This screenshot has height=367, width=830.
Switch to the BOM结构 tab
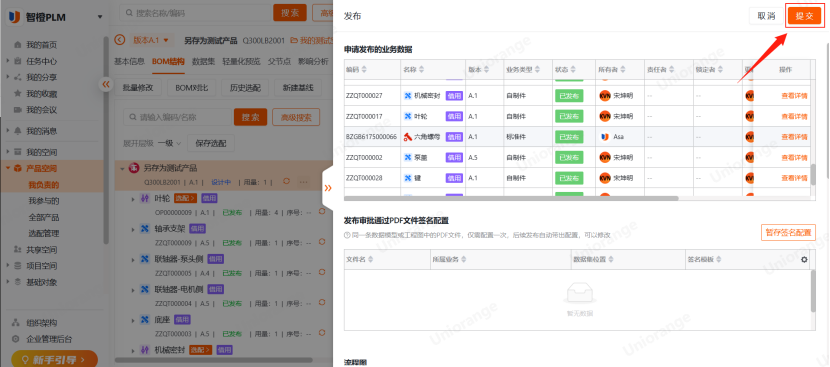coord(168,61)
